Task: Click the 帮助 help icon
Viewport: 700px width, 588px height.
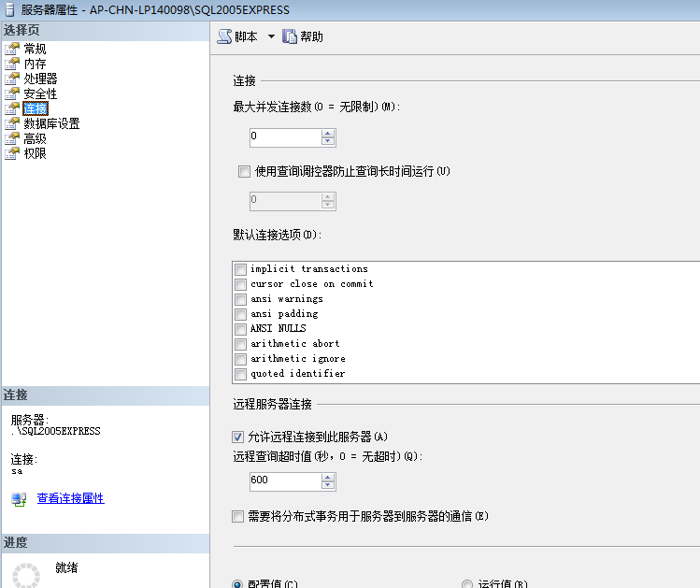Action: (290, 36)
